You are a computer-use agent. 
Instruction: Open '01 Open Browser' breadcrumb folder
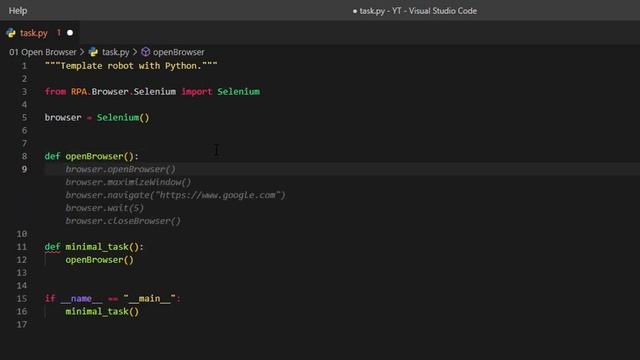point(42,52)
